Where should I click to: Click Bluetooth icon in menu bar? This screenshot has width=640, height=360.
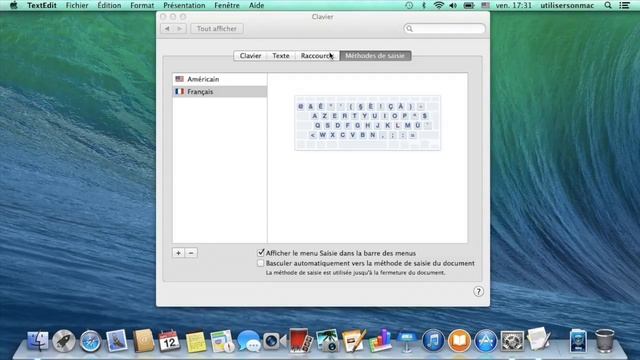pos(424,5)
